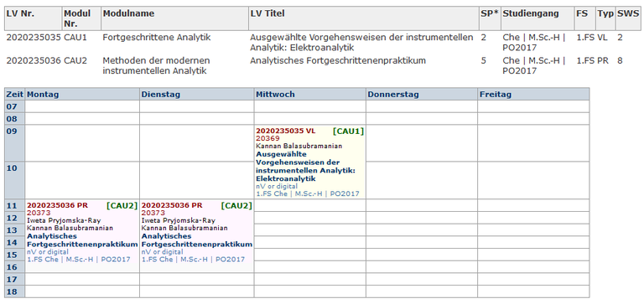The height and width of the screenshot is (304, 644).
Task: Click the 'Donnerstag' day header
Action: (422, 95)
